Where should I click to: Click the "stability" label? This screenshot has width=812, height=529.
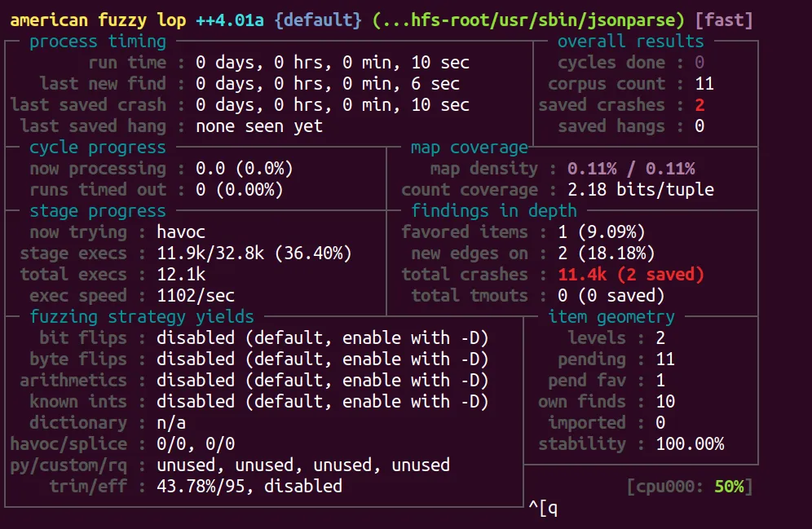click(x=582, y=444)
